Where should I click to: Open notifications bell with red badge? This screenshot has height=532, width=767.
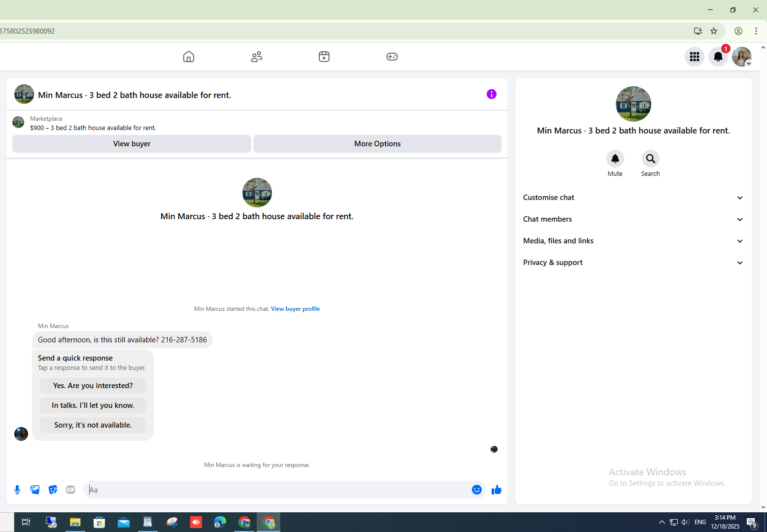click(x=718, y=57)
